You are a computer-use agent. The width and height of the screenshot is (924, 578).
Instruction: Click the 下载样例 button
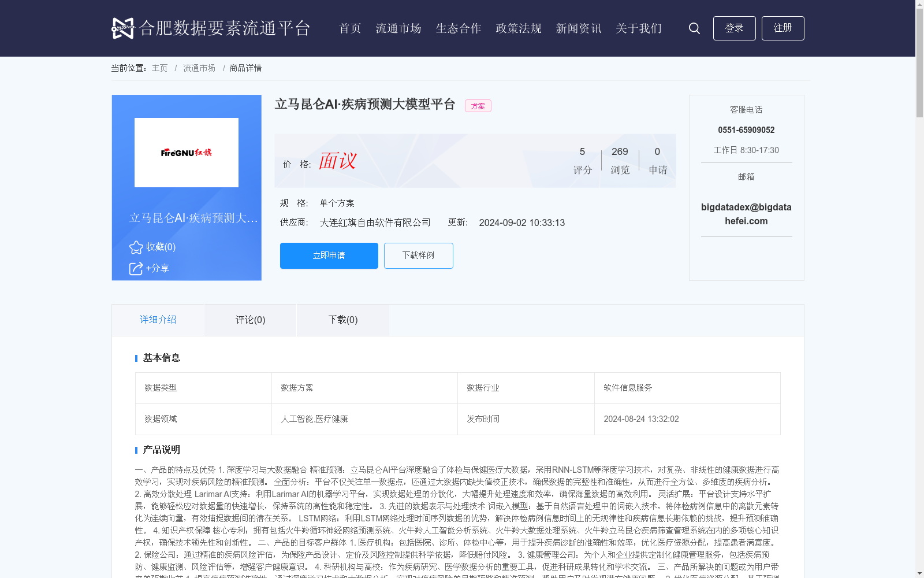[419, 255]
